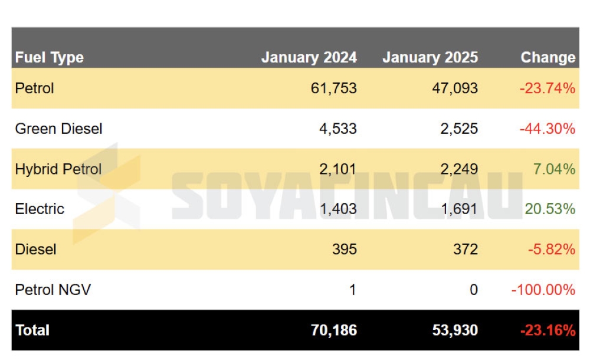Click the Petrol NGV row label
The image size is (590, 364).
(53, 290)
